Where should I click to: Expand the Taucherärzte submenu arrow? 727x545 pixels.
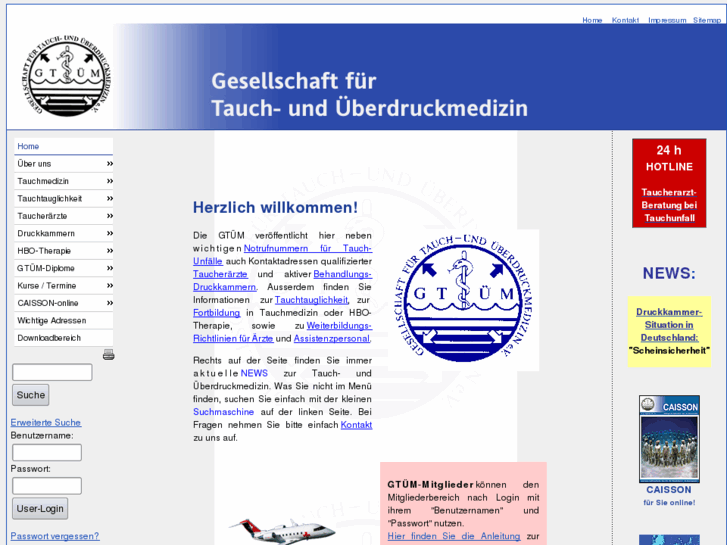110,216
